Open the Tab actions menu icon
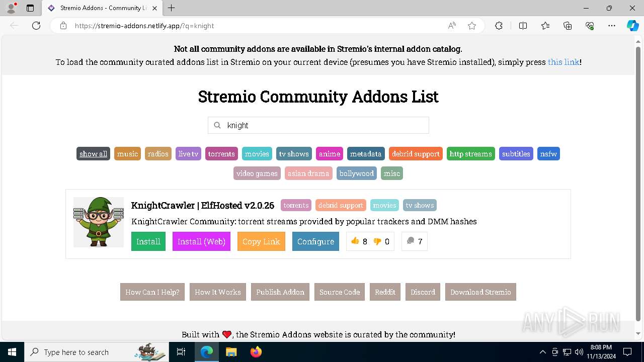The height and width of the screenshot is (362, 644). click(x=30, y=8)
